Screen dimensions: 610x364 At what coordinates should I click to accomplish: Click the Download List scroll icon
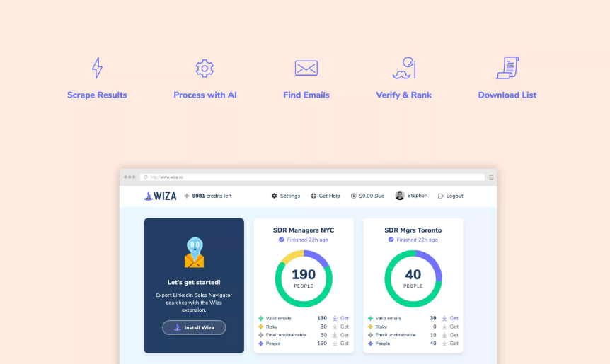(507, 68)
